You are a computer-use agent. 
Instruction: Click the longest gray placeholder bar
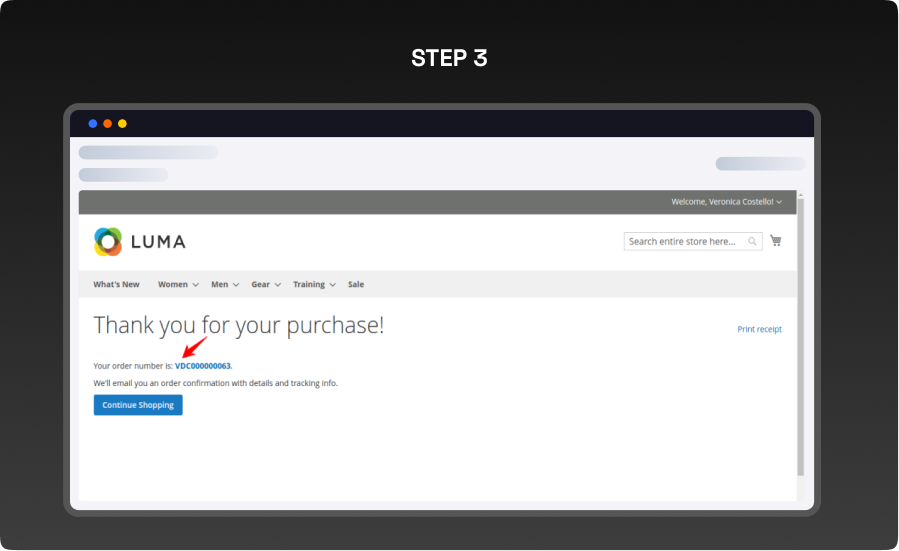148,153
